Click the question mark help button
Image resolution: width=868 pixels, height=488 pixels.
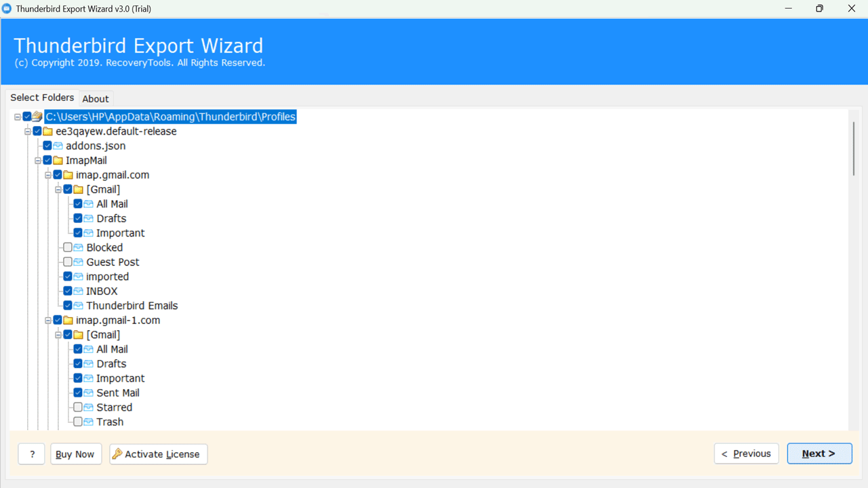tap(32, 454)
